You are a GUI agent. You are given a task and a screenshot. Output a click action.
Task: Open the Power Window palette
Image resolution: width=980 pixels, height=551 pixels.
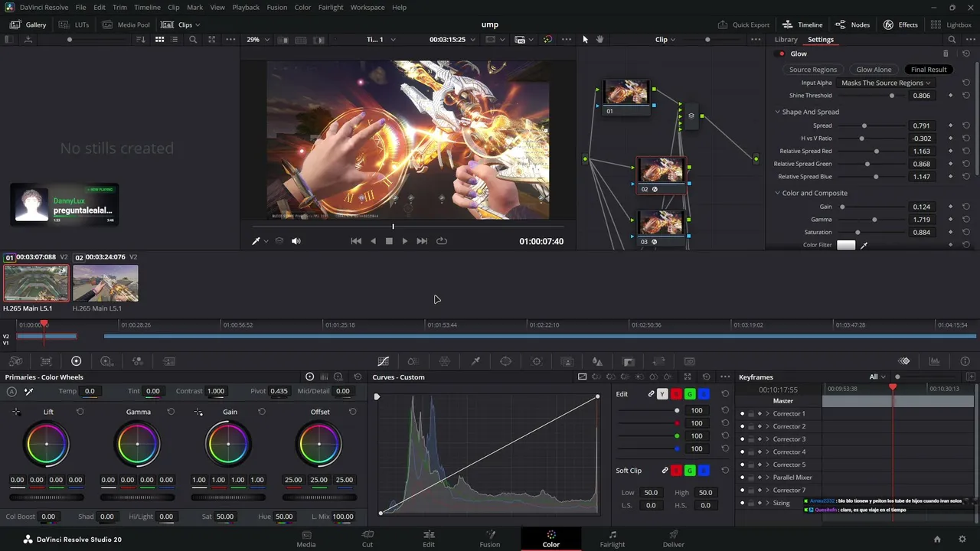pyautogui.click(x=506, y=361)
